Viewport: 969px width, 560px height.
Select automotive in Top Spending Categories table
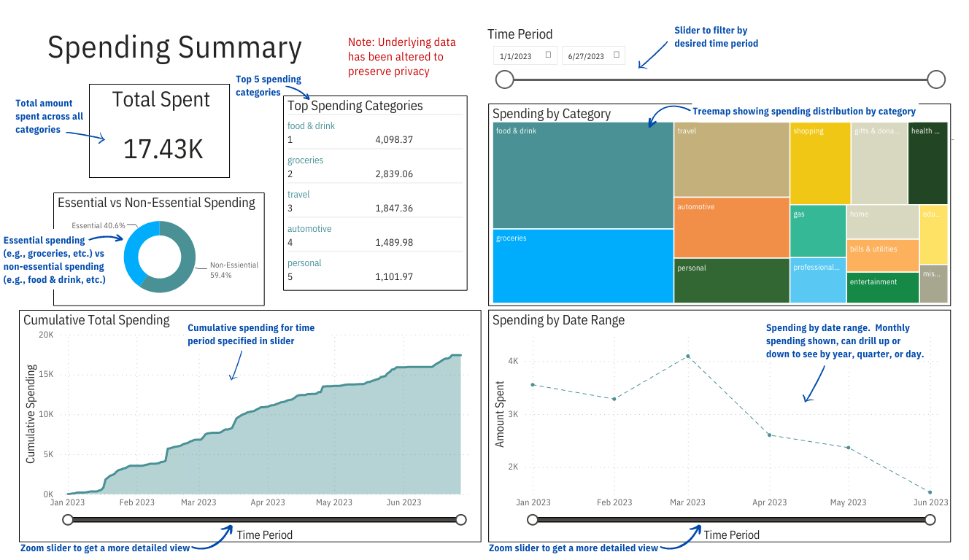tap(309, 228)
